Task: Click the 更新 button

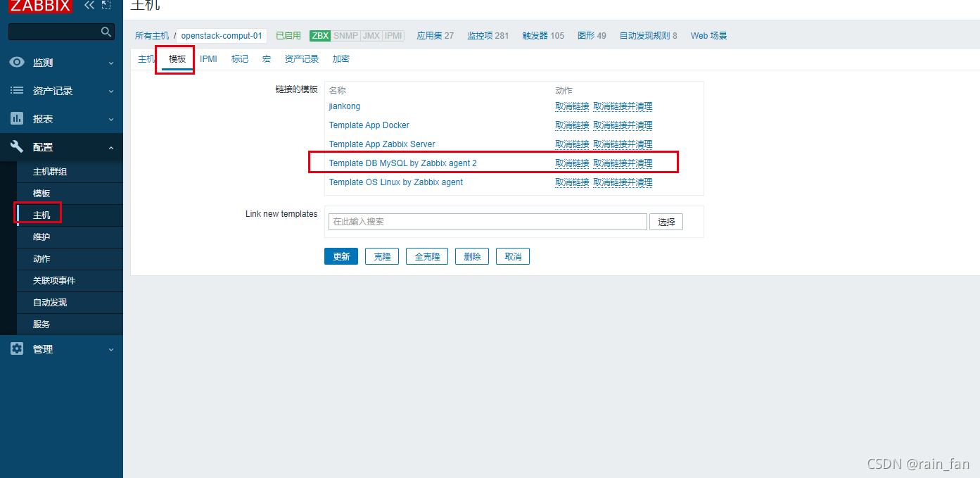Action: click(341, 256)
